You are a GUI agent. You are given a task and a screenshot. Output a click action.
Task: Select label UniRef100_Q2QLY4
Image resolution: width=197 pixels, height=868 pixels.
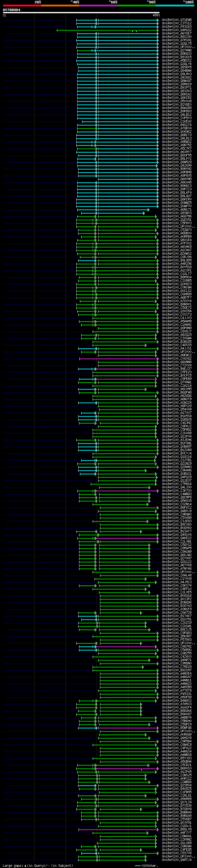point(177,64)
